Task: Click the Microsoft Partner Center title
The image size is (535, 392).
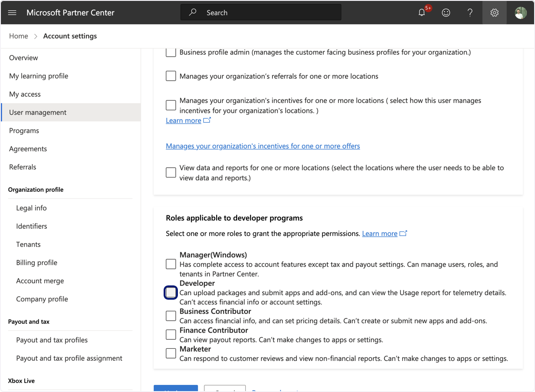Action: tap(70, 12)
